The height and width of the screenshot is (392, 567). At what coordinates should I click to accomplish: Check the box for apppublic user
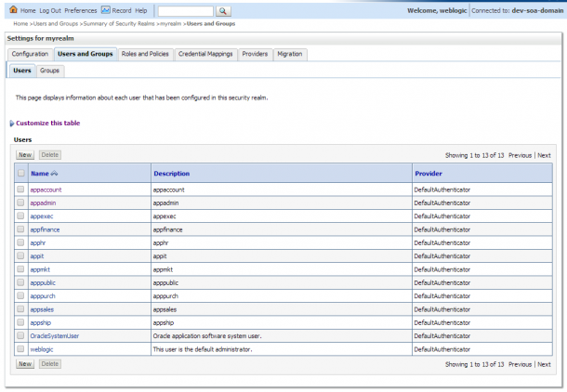pos(20,282)
